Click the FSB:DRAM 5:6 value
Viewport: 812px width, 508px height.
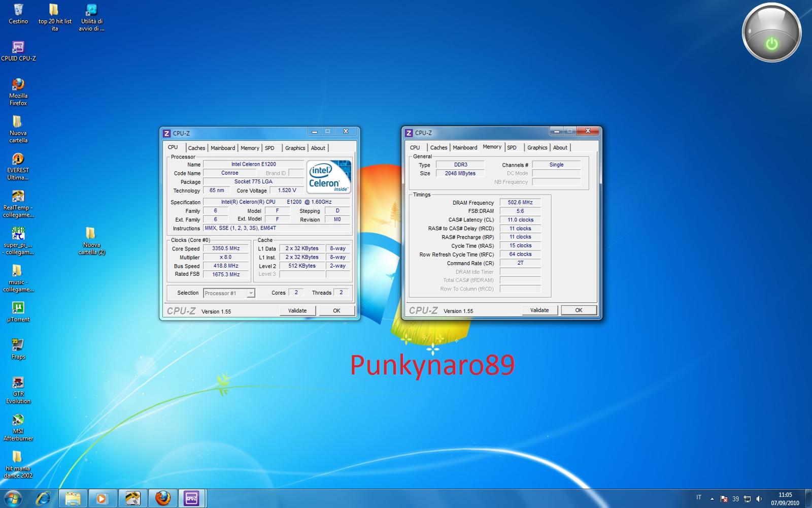click(520, 211)
